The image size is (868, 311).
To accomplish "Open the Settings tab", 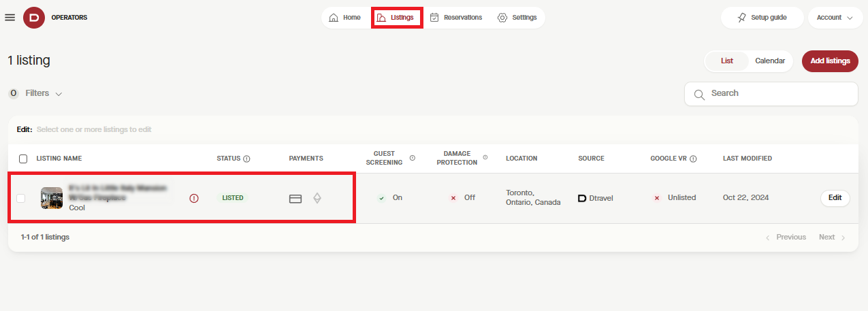I will tap(517, 18).
